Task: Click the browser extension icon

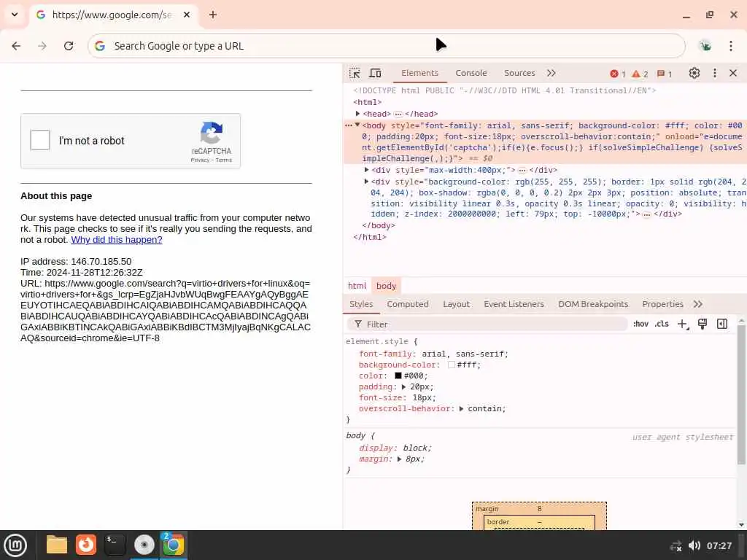Action: click(705, 46)
